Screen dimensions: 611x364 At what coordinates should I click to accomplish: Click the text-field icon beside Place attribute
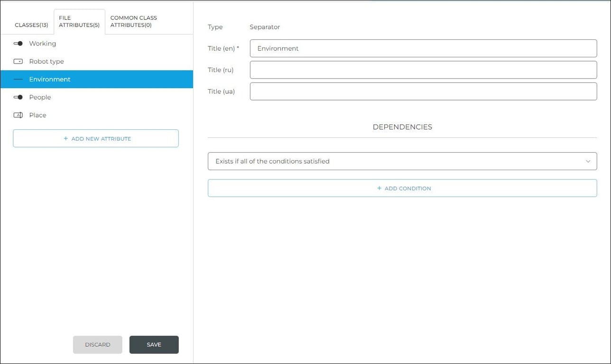[x=18, y=115]
